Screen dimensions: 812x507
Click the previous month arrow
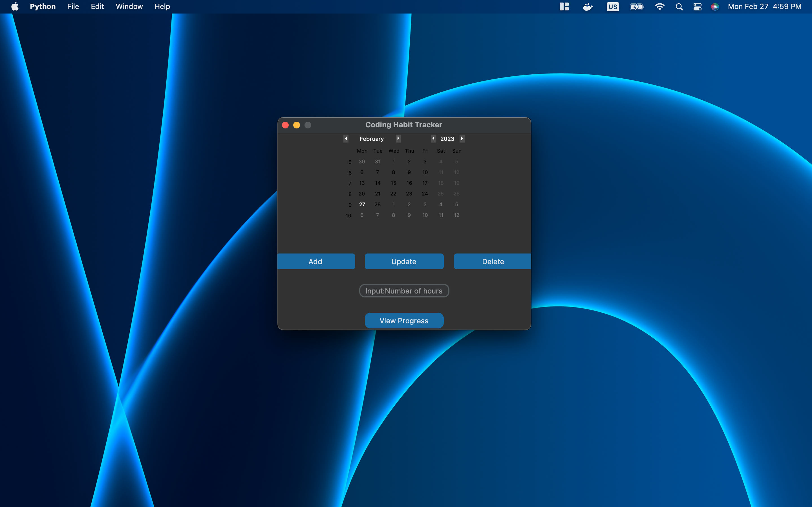346,139
